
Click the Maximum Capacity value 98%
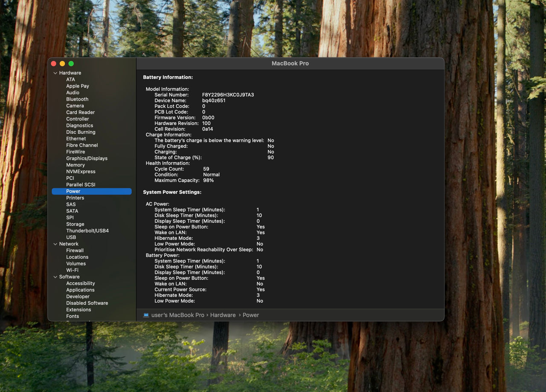(x=209, y=181)
